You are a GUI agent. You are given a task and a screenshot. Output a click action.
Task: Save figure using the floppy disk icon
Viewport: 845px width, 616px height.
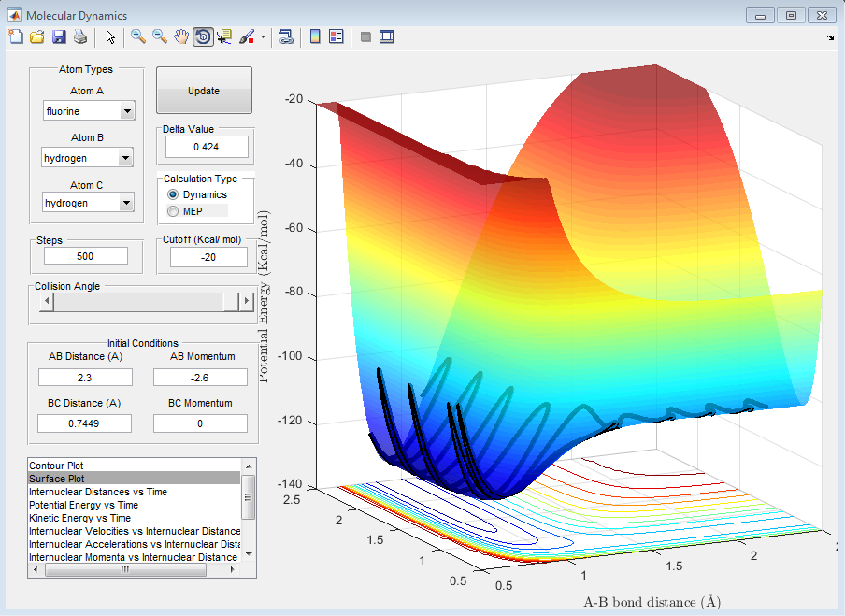pos(59,36)
